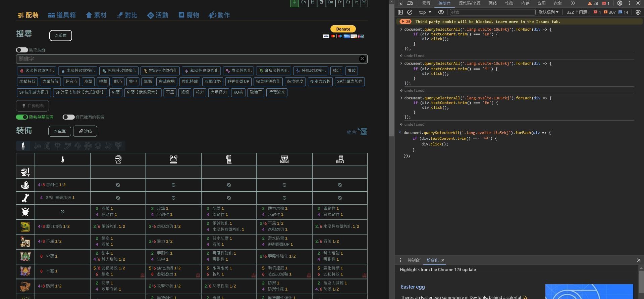Disable the 隱藏無關裝備 toggle
Screen dimensions: 644x299
(x=22, y=117)
